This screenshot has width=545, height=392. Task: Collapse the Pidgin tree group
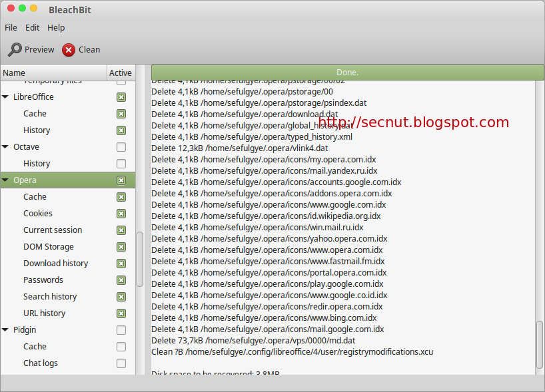tap(5, 330)
